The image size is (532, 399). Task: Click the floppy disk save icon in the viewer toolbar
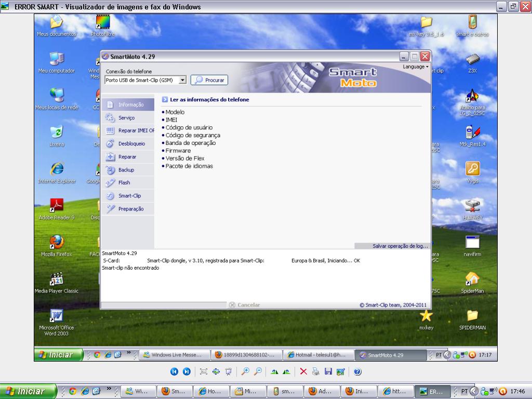[x=328, y=371]
